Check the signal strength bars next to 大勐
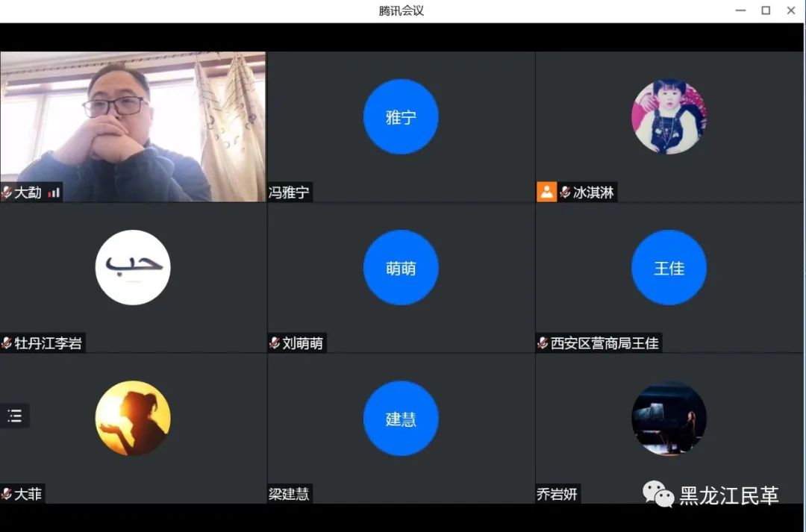Image resolution: width=806 pixels, height=532 pixels. (x=54, y=193)
